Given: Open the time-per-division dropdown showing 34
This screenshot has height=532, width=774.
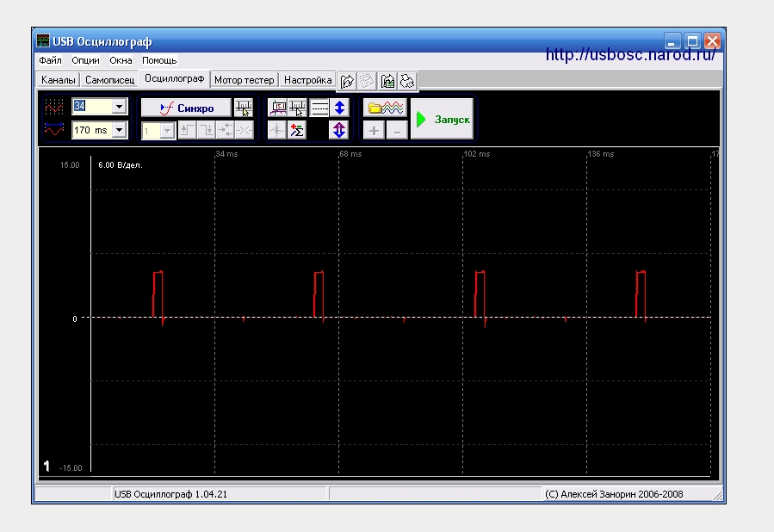Looking at the screenshot, I should coord(119,107).
